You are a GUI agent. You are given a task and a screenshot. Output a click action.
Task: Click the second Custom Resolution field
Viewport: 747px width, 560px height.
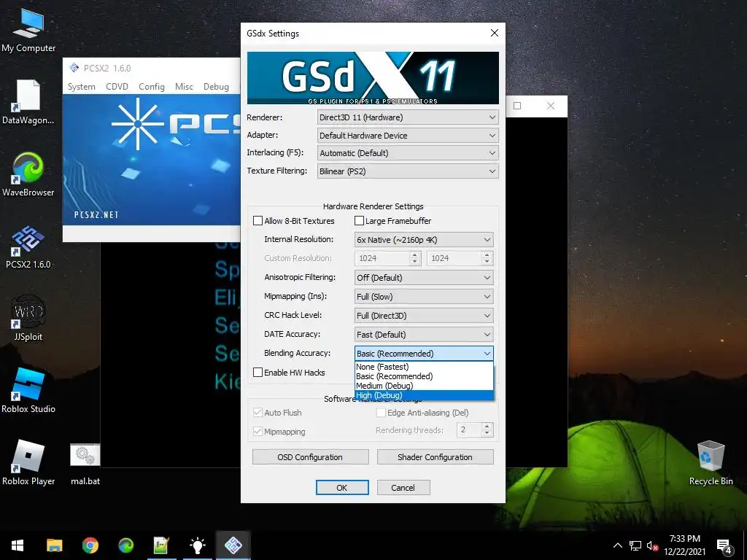(454, 258)
